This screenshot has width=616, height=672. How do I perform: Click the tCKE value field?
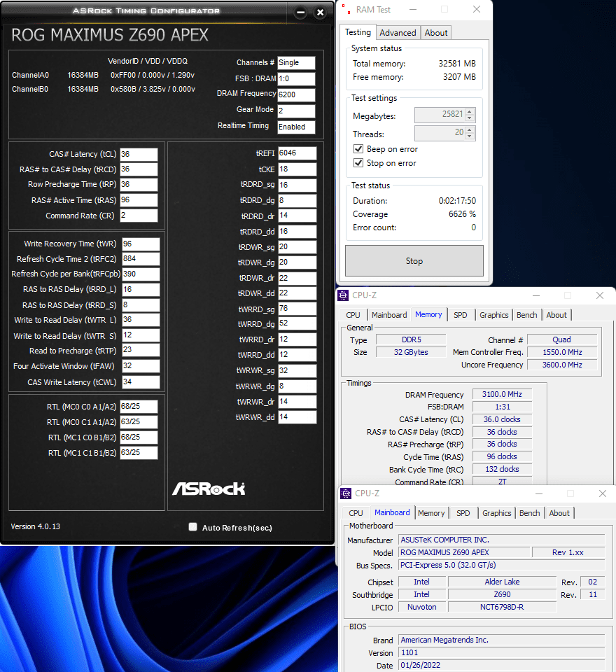coord(297,169)
